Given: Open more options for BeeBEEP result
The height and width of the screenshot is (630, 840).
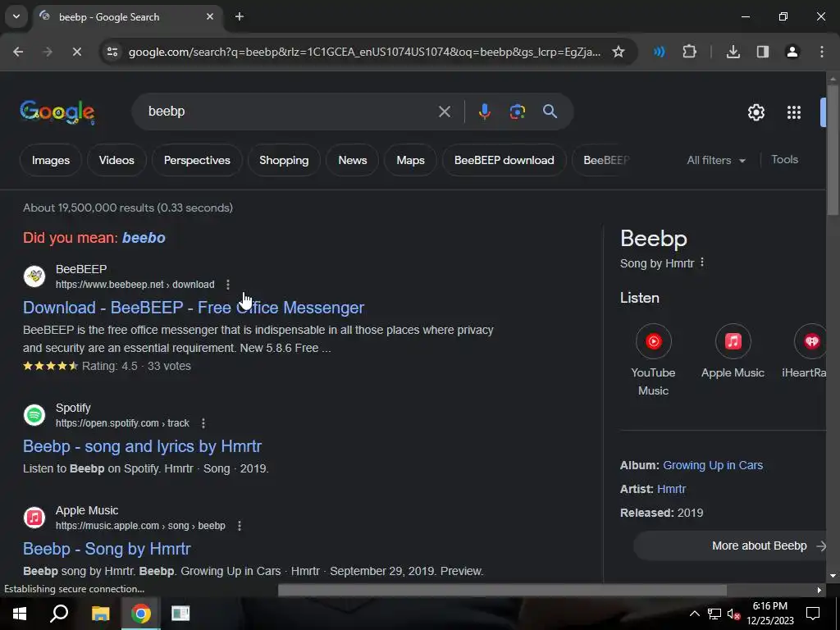Looking at the screenshot, I should (x=228, y=285).
